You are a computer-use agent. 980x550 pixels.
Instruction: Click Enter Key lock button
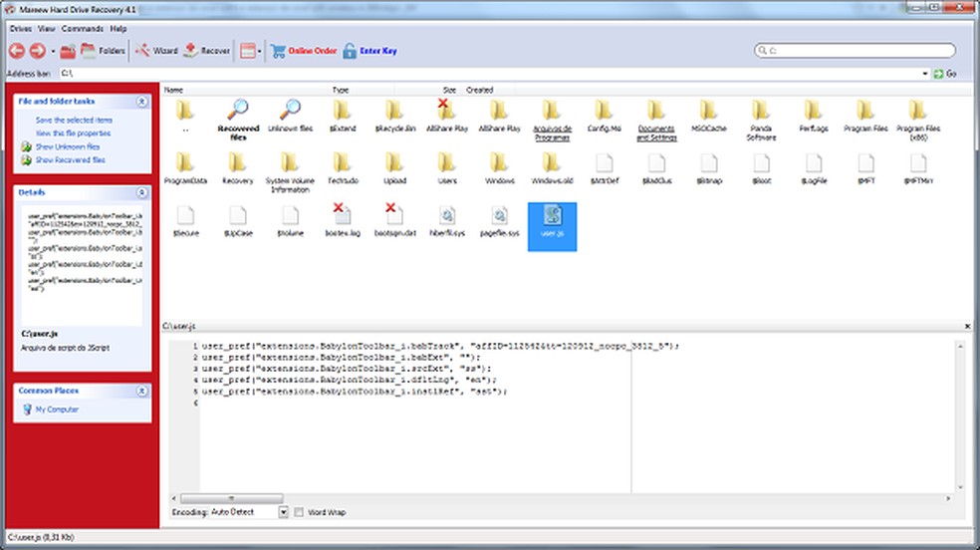[370, 51]
